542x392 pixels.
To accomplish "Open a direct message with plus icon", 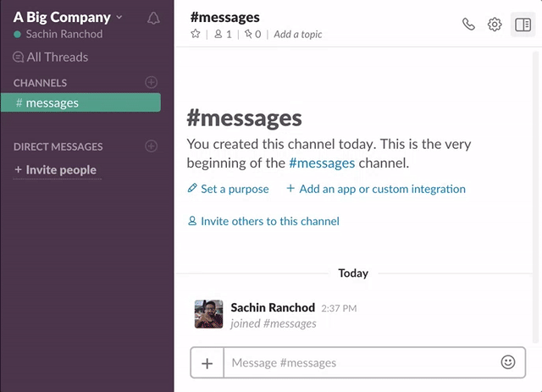I will point(152,146).
